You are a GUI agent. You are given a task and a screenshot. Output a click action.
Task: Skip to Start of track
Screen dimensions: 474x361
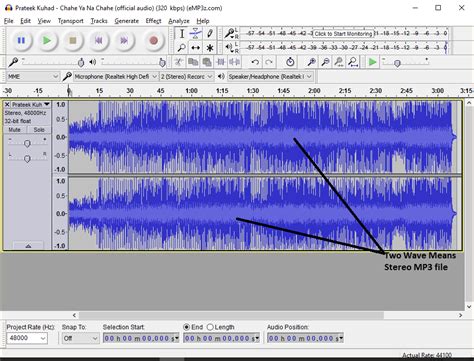click(98, 41)
